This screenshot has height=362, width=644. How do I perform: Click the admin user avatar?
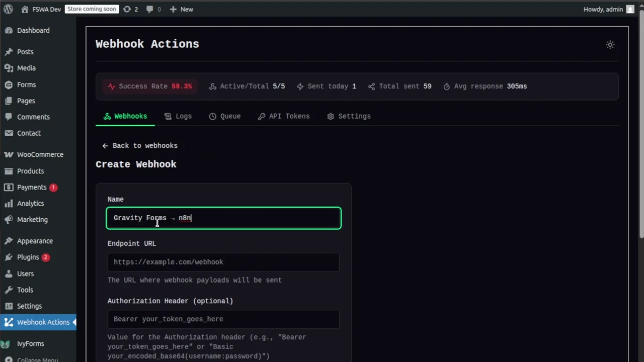click(x=630, y=9)
